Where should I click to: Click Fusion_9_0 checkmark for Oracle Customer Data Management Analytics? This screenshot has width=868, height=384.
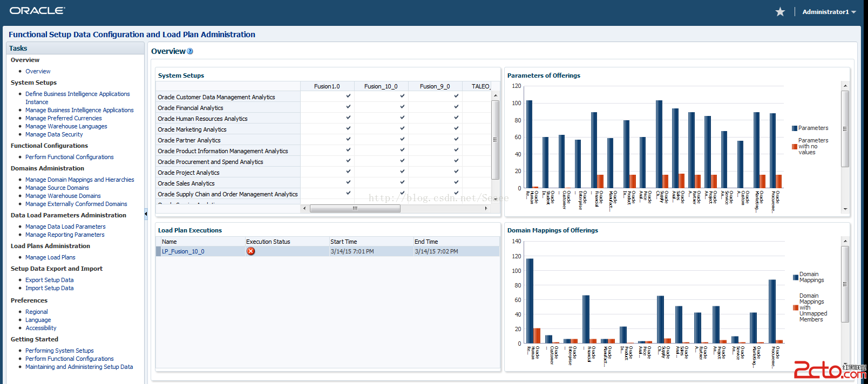[456, 96]
